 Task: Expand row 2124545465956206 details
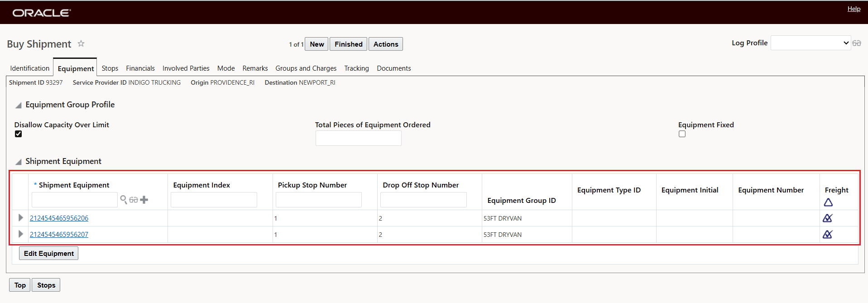pos(20,217)
